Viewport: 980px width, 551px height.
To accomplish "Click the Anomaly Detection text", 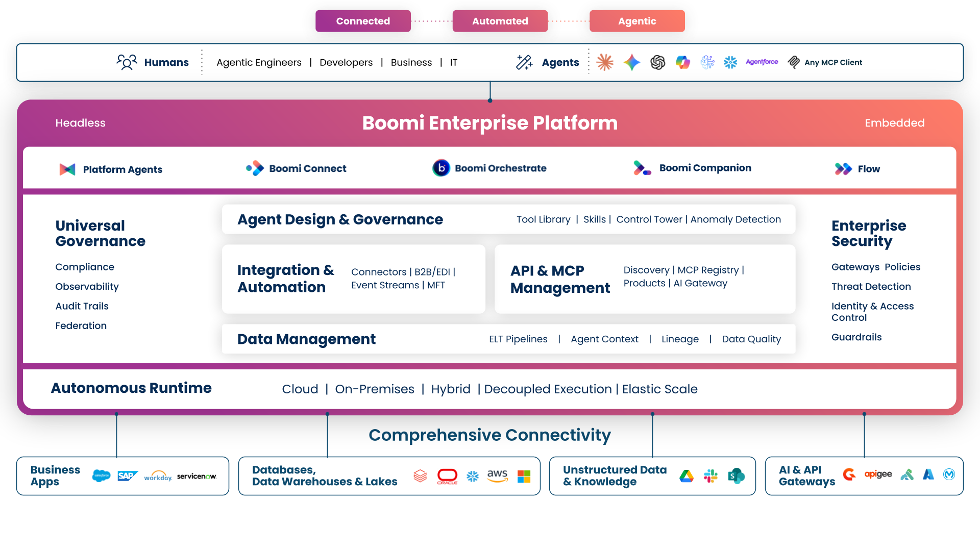I will coord(736,219).
